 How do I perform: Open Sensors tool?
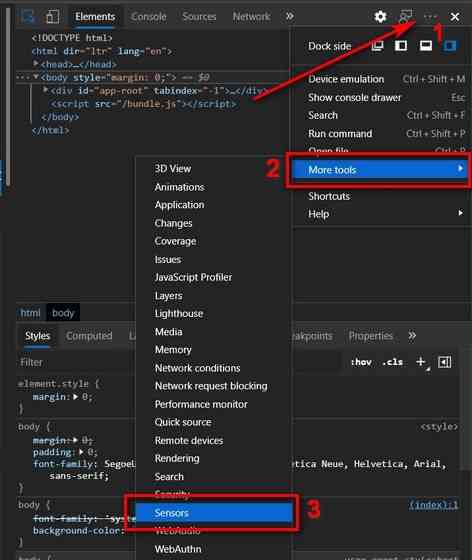214,513
